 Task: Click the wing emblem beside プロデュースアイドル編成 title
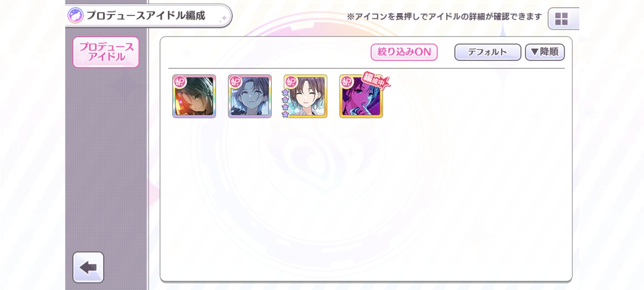(76, 15)
